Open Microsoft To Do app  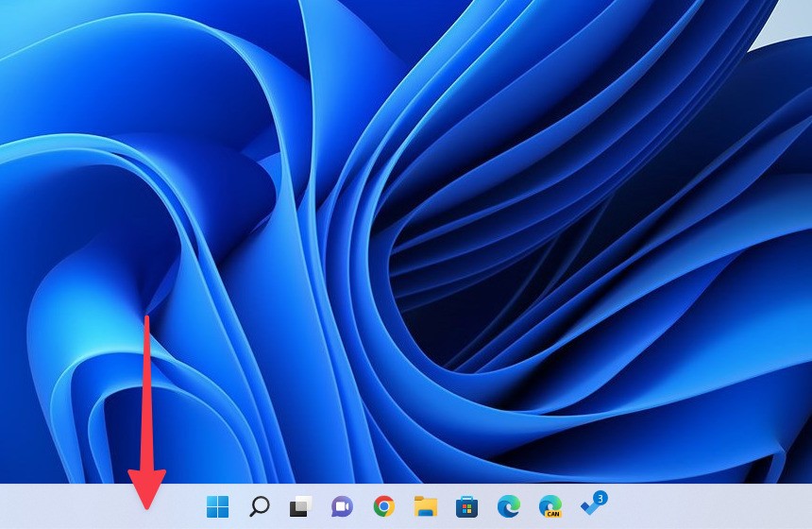(x=591, y=506)
